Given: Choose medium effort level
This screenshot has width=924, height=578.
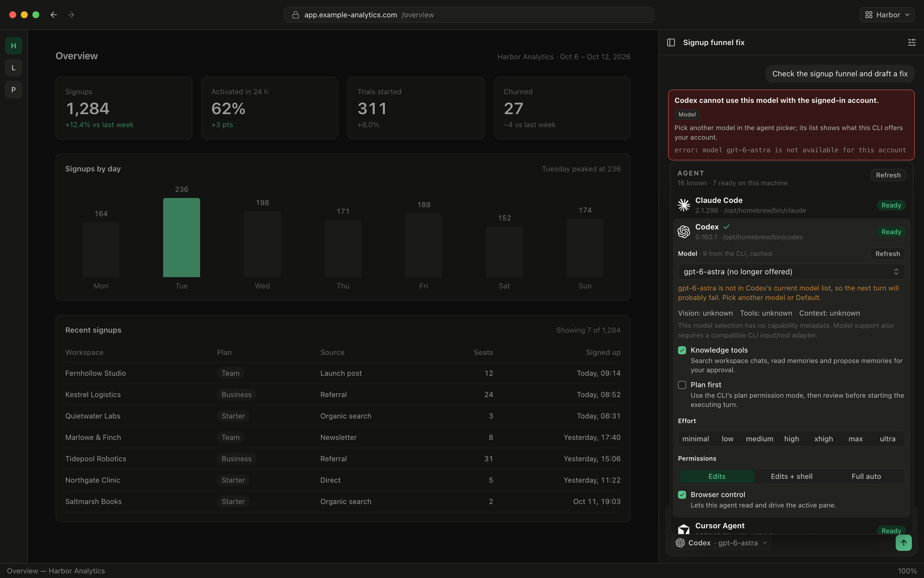Looking at the screenshot, I should [759, 439].
